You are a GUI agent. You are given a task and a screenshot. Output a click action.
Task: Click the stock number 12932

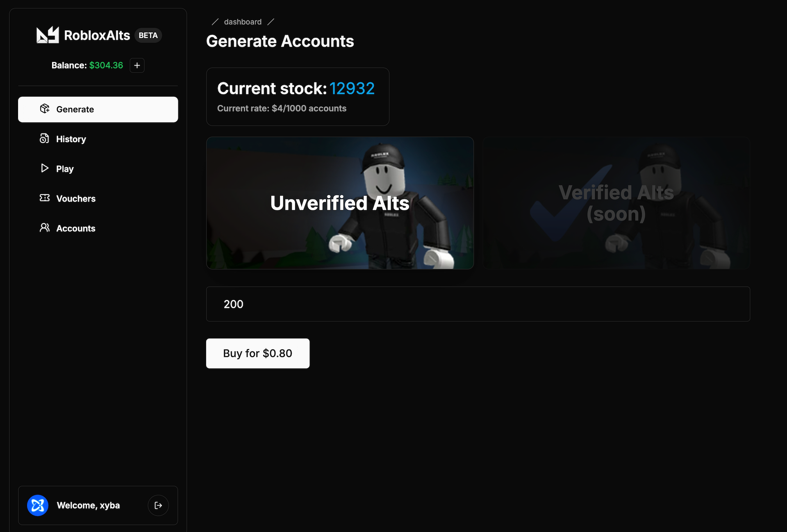pos(352,89)
